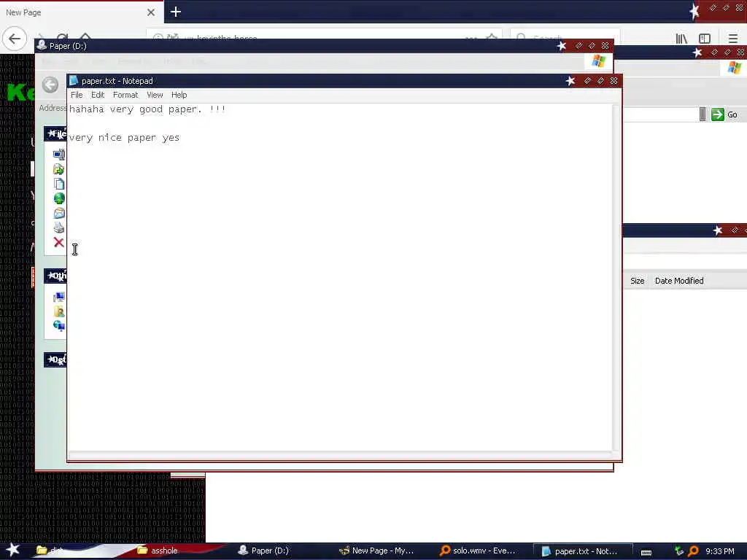
Task: Open the network places icon under Other Places
Action: click(x=58, y=326)
